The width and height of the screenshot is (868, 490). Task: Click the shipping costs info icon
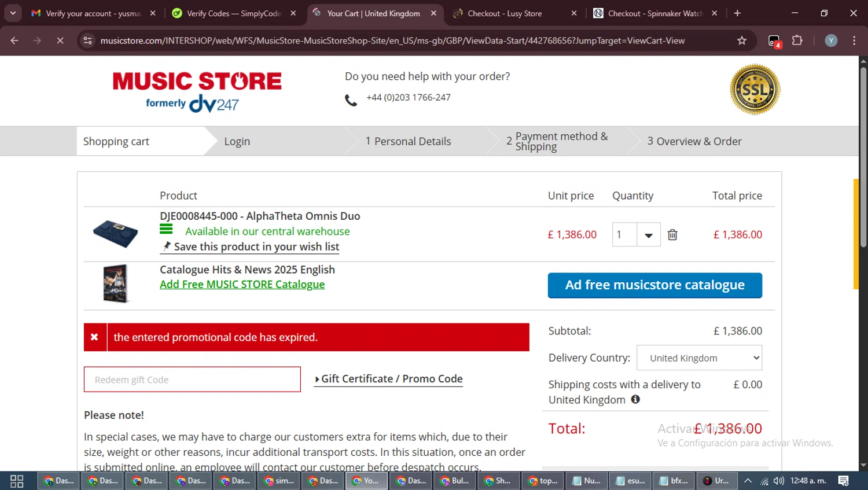[x=635, y=399]
